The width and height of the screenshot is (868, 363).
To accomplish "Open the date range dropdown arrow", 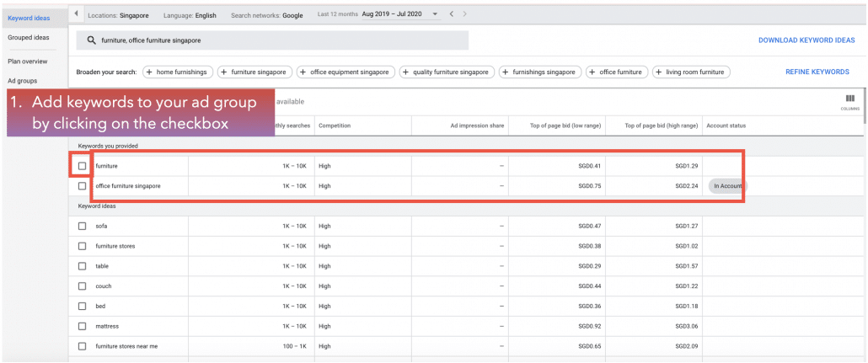I will pyautogui.click(x=435, y=14).
